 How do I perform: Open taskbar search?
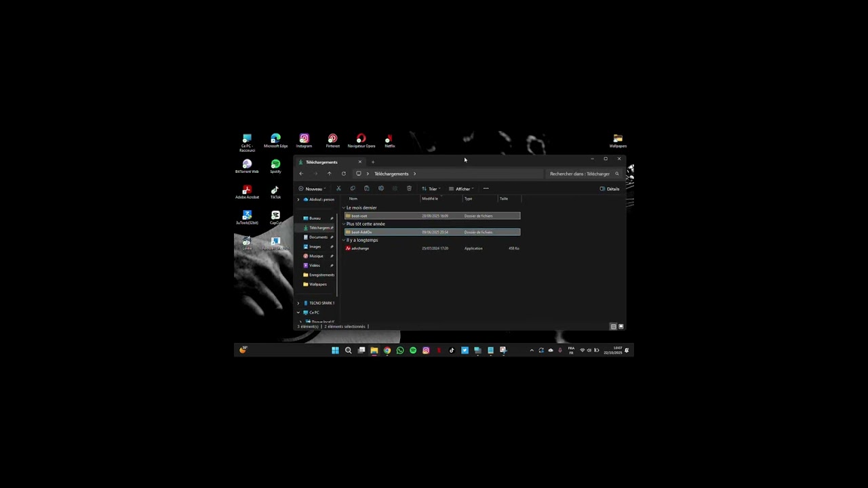click(x=348, y=350)
